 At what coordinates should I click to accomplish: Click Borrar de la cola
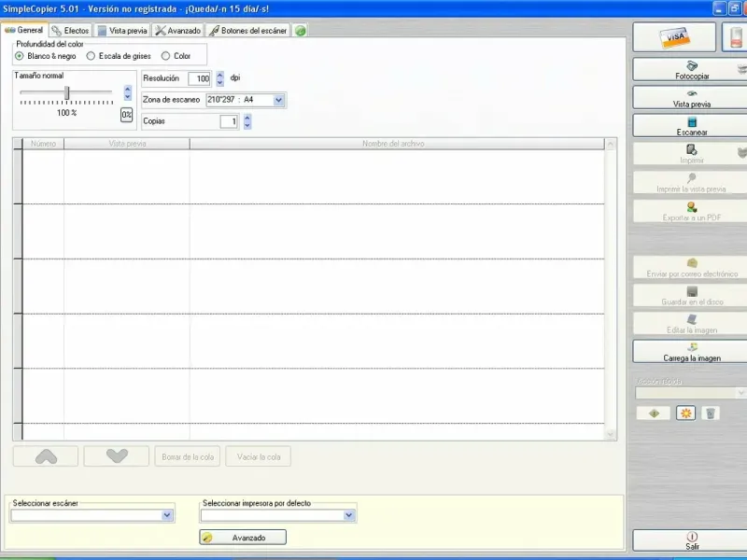tap(188, 456)
